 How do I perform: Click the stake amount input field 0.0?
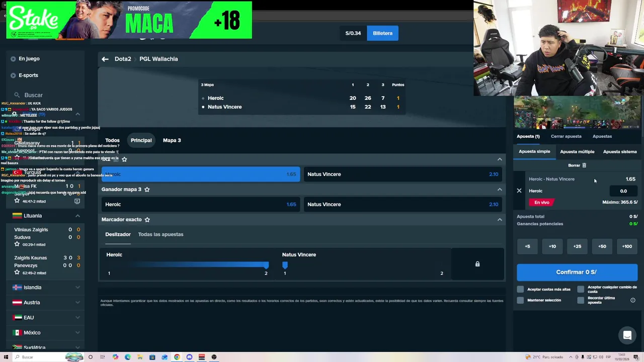click(623, 191)
